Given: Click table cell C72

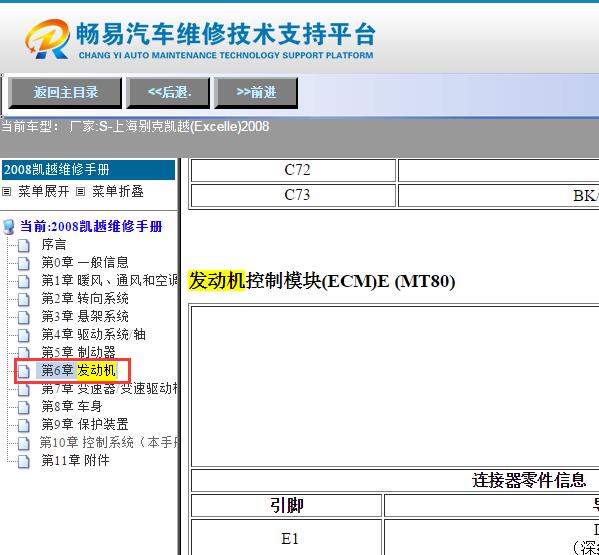Looking at the screenshot, I should pos(293,170).
